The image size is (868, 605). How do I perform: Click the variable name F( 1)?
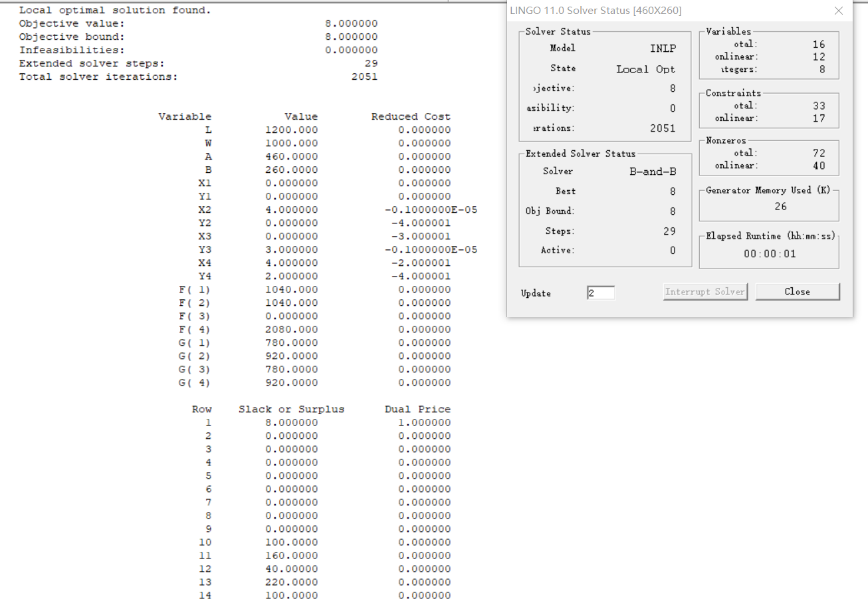[x=195, y=290]
